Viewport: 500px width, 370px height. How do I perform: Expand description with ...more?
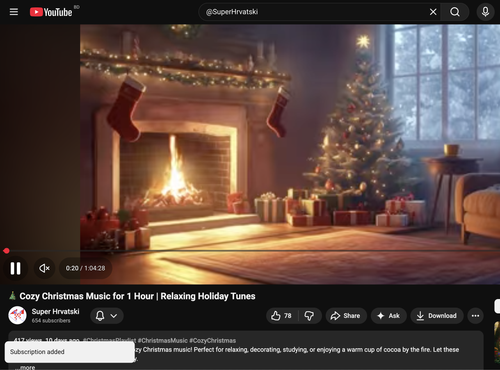(25, 367)
